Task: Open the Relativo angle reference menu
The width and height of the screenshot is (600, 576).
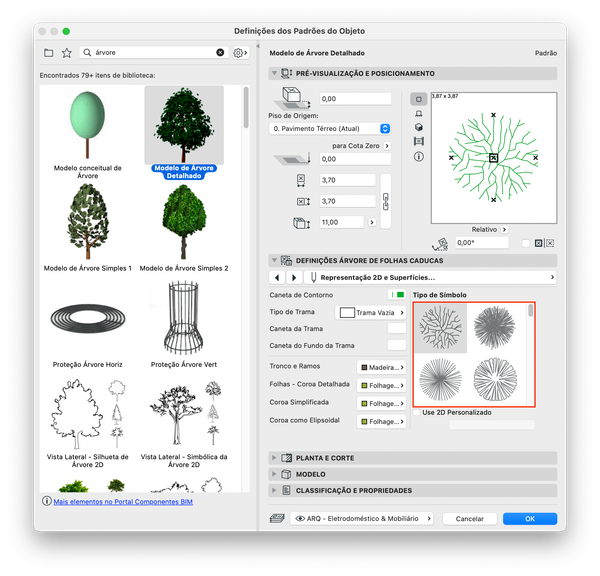Action: 504,230
